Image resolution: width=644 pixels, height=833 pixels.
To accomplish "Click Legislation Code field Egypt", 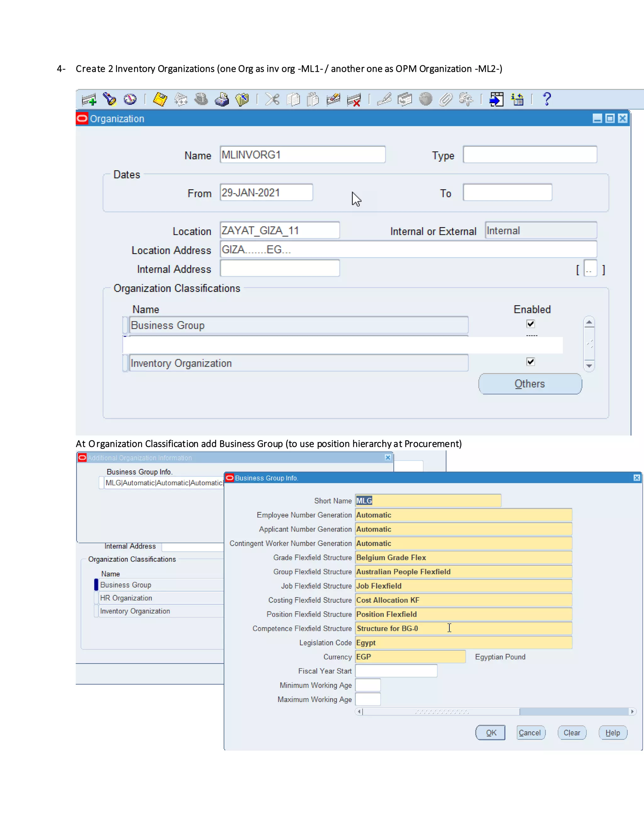I will click(x=464, y=643).
